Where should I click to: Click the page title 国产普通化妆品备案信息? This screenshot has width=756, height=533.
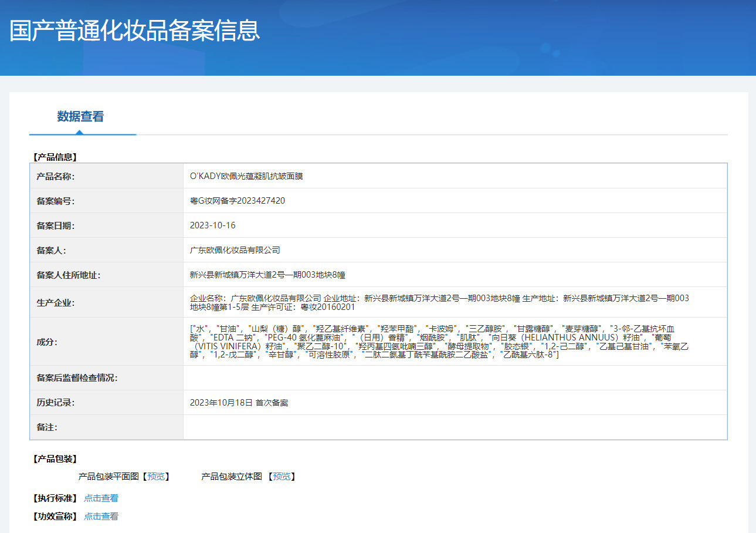(x=134, y=31)
